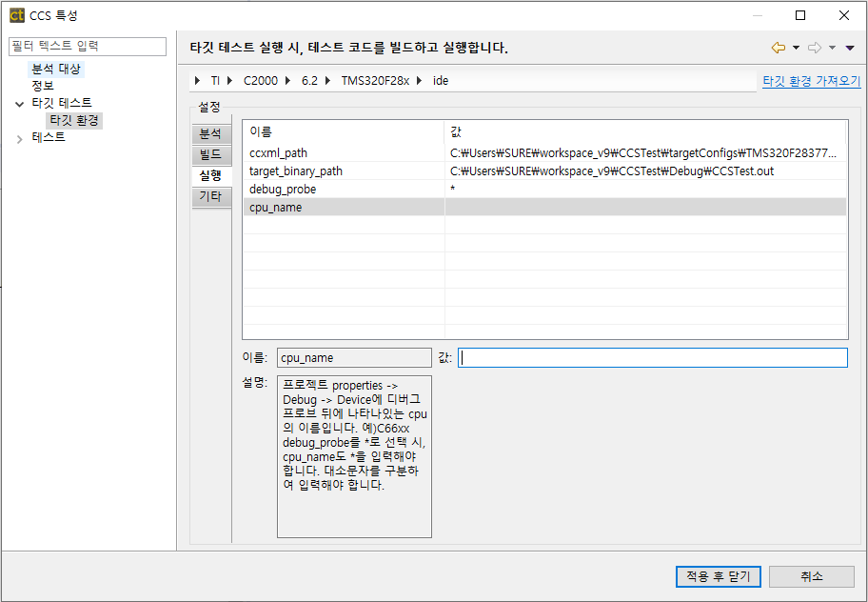868x602 pixels.
Task: Select the 테스트 tree item
Action: click(x=49, y=137)
